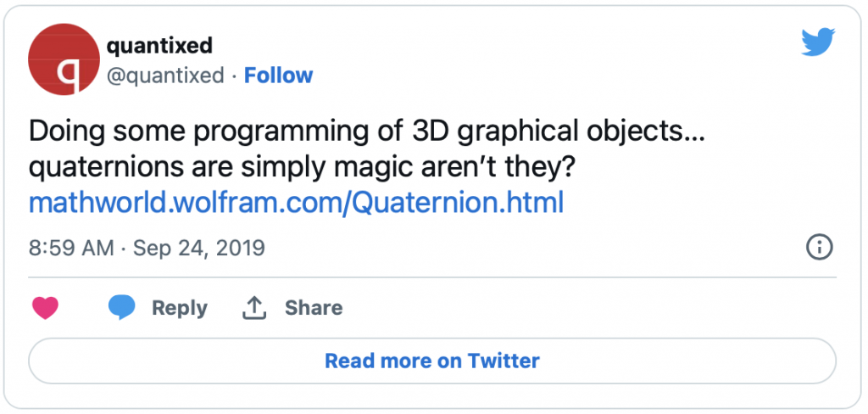Screen dimensions: 868x414
Task: Open the quantixed red profile avatar
Action: coord(64,59)
